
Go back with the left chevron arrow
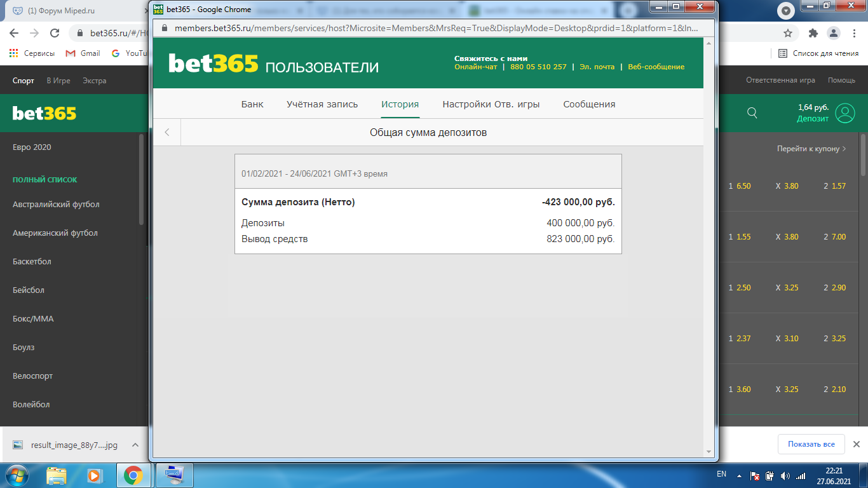point(167,132)
